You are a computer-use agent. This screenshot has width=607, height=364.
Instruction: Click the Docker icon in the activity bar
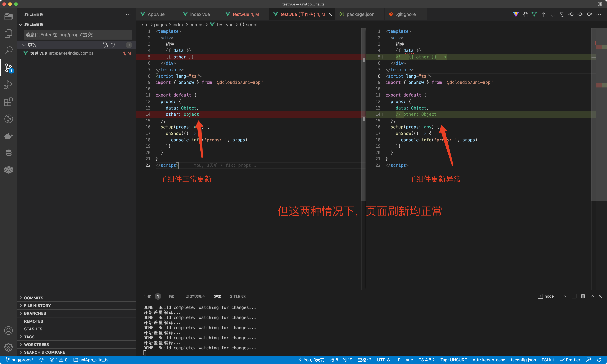pyautogui.click(x=9, y=136)
